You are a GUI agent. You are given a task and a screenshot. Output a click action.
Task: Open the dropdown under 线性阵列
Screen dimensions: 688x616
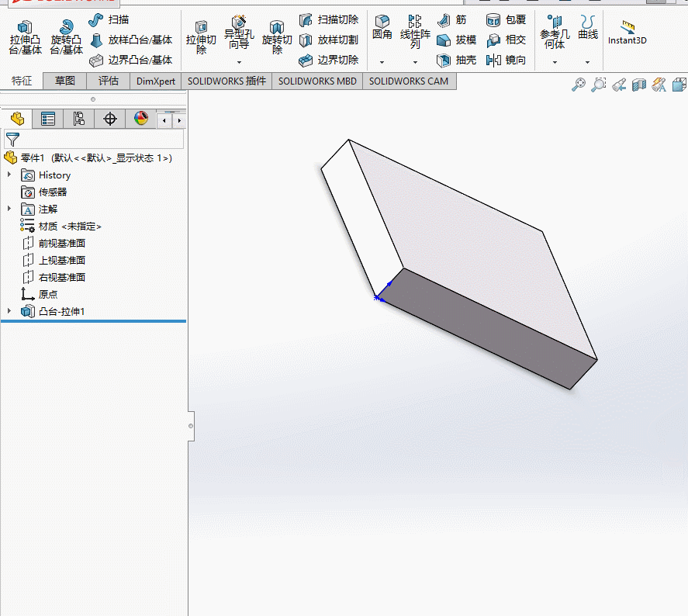click(415, 62)
